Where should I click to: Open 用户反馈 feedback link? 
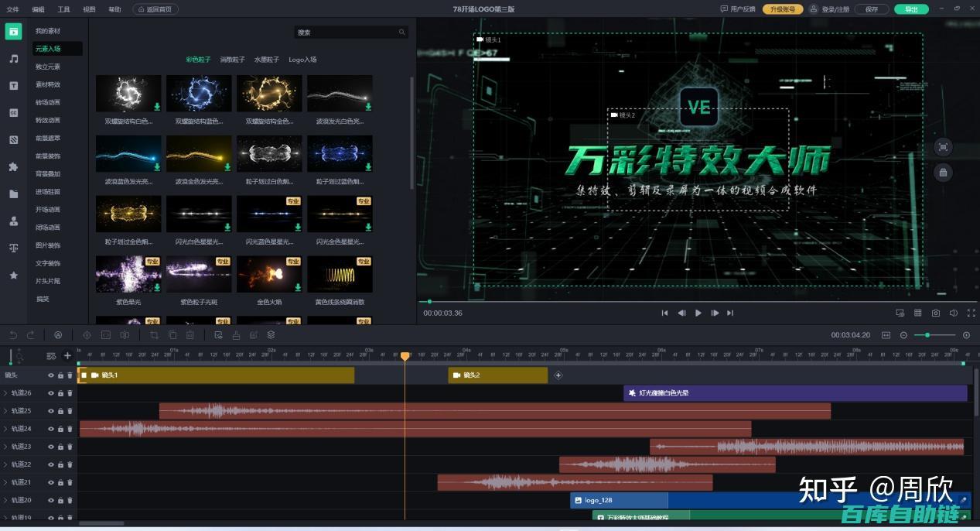[738, 9]
